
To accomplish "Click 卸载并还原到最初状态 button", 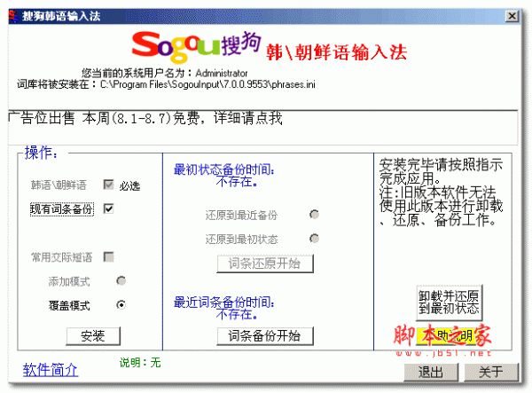I will click(x=449, y=303).
